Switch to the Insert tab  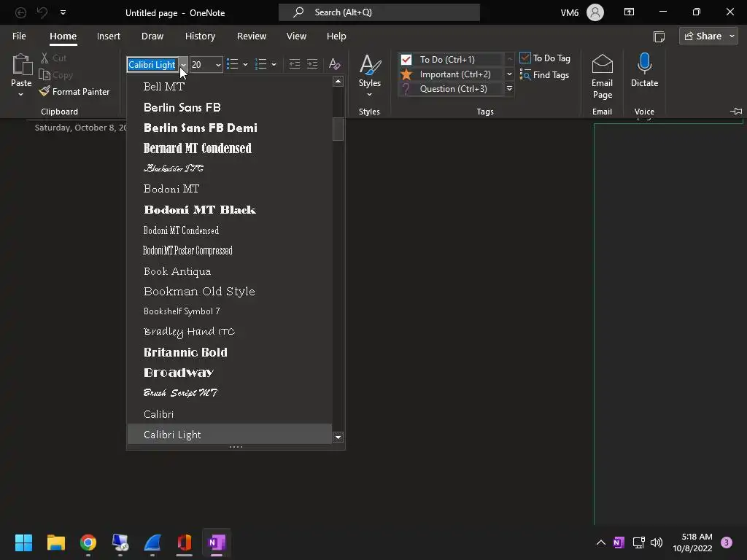[108, 36]
